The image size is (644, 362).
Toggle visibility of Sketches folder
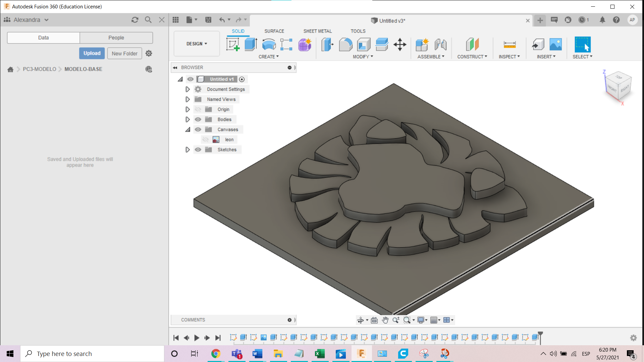pos(198,149)
